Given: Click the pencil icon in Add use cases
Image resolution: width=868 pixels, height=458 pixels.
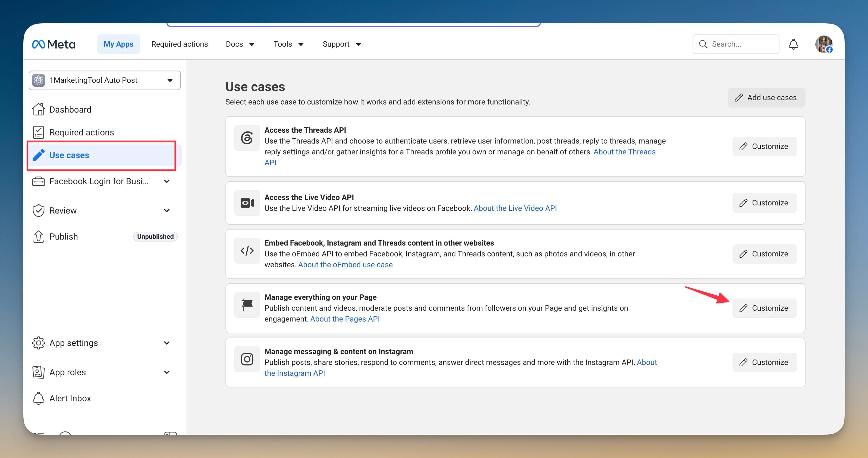Looking at the screenshot, I should [x=739, y=98].
